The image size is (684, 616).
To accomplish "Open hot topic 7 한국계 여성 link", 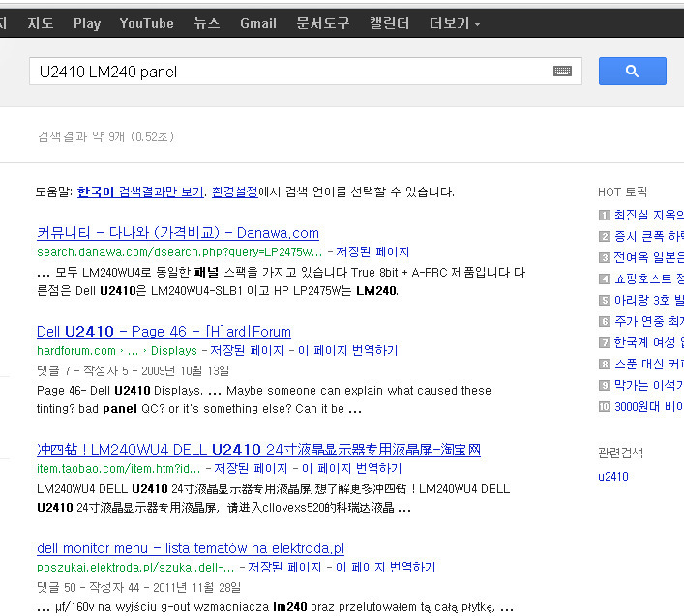I will click(648, 343).
